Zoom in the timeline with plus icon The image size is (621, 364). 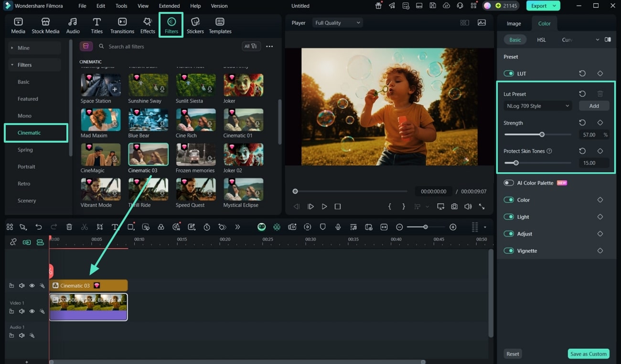[x=453, y=227]
